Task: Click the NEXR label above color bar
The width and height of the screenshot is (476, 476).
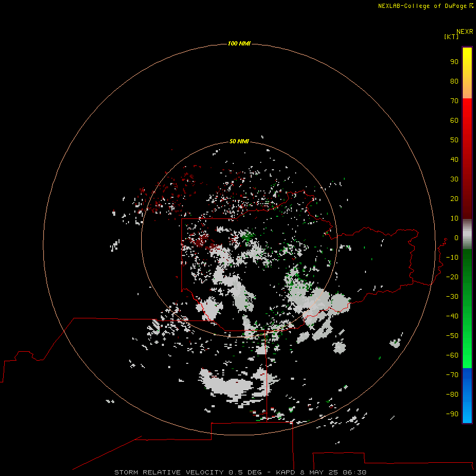Action: click(x=465, y=32)
